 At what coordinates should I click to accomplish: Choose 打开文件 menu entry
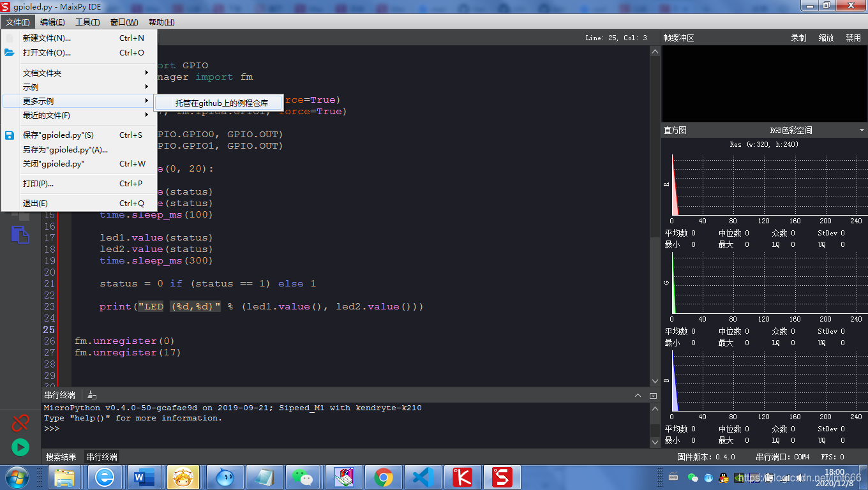coord(79,53)
